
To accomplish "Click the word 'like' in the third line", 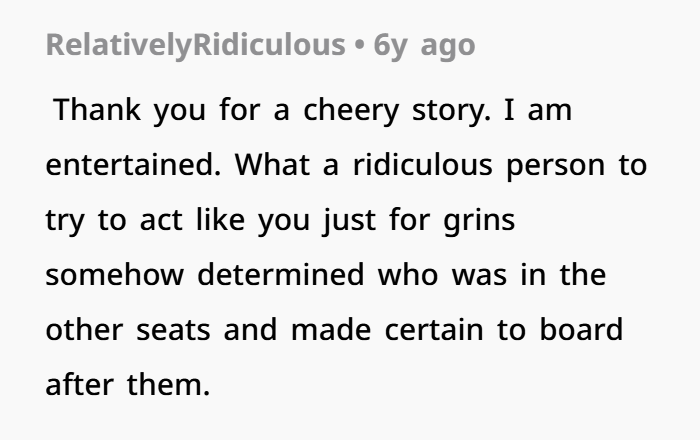I will click(221, 220).
